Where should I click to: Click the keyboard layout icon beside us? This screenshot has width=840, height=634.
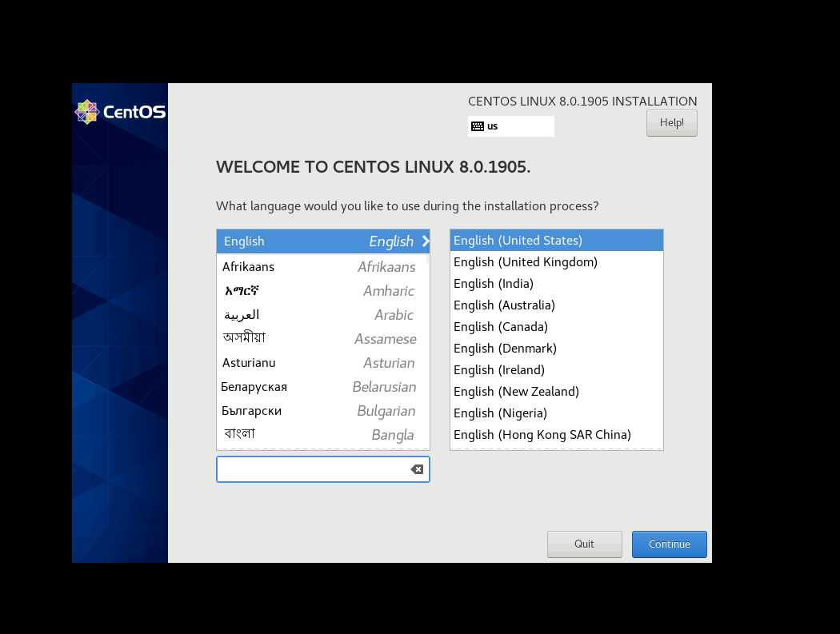[x=478, y=126]
